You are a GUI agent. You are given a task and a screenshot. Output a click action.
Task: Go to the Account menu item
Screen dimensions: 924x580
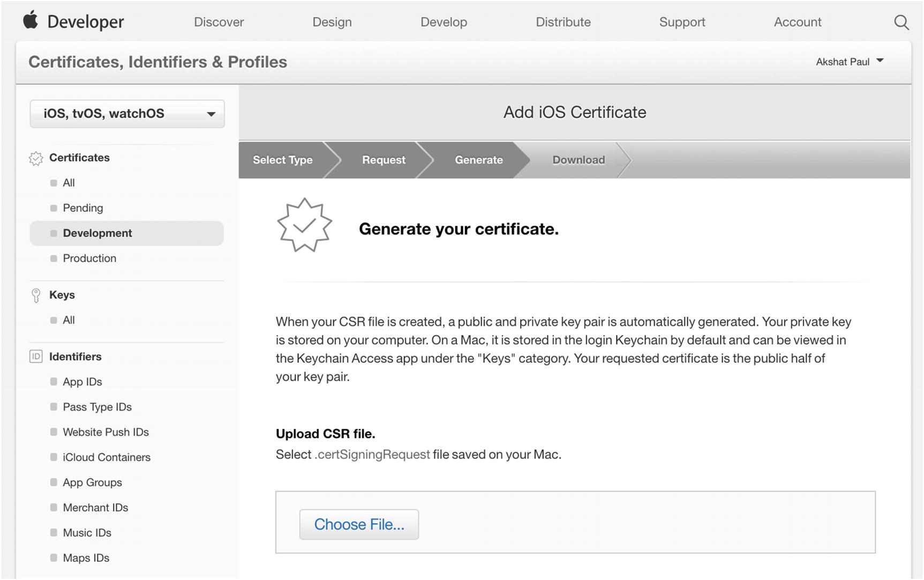(797, 22)
